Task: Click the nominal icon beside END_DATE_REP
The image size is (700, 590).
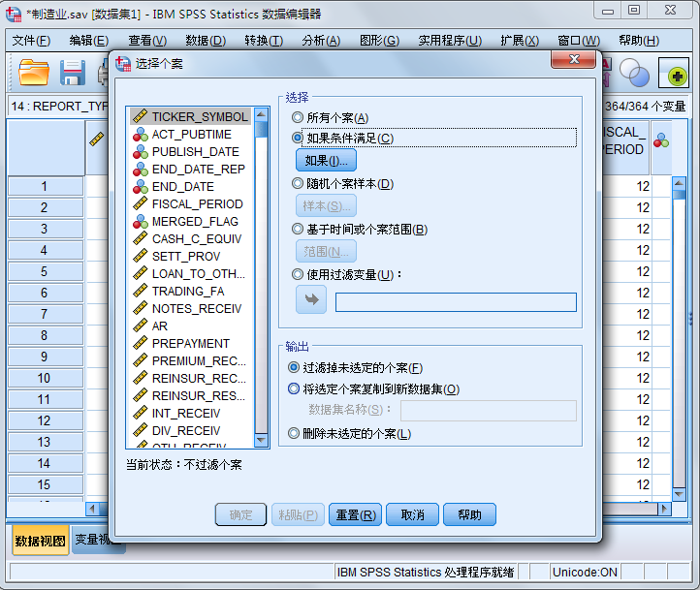Action: tap(141, 169)
